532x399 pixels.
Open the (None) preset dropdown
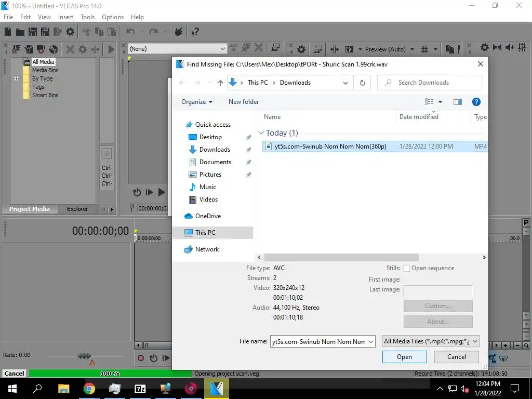[222, 49]
